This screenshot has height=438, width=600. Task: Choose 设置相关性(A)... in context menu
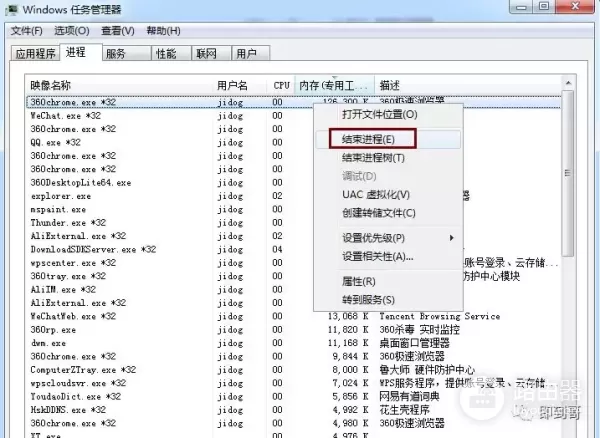tap(388, 256)
